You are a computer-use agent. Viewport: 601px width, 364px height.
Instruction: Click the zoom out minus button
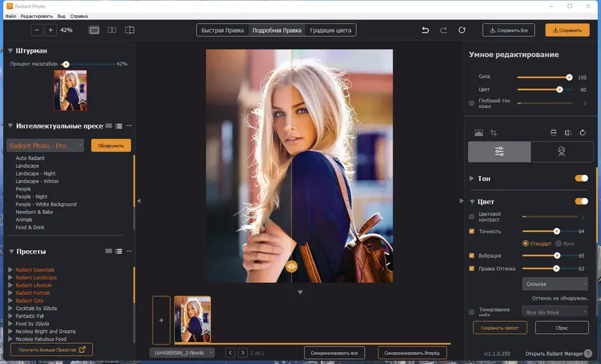37,30
